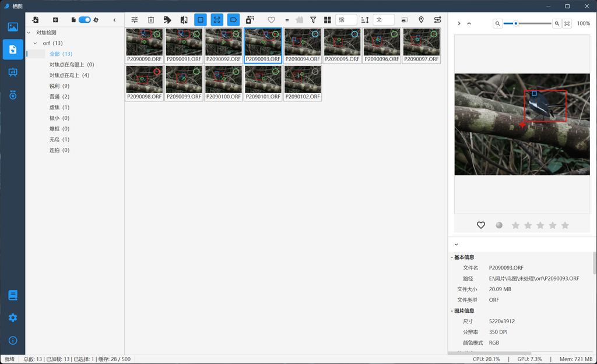Toggle the bird bounding box display button

coord(201,20)
